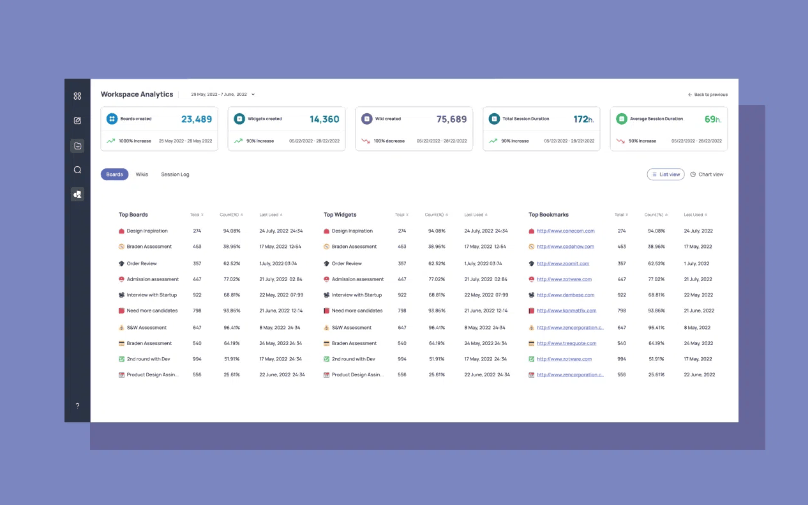Switch to List view
The height and width of the screenshot is (505, 808).
pyautogui.click(x=666, y=174)
